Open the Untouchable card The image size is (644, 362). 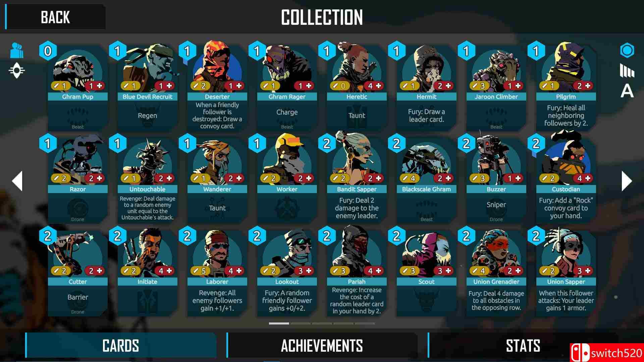pos(147,180)
